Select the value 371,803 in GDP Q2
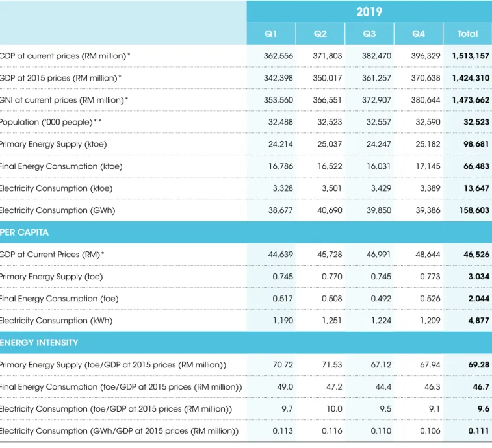This screenshot has width=492, height=448. point(328,56)
